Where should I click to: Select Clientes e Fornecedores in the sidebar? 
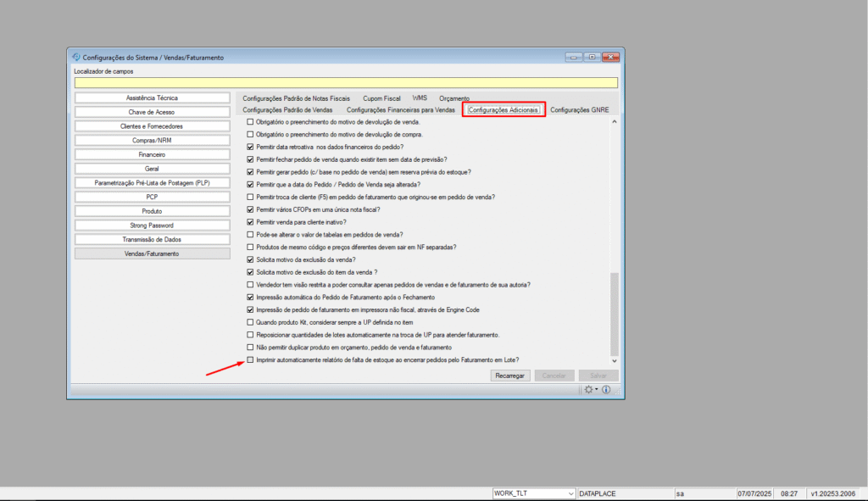pyautogui.click(x=153, y=126)
